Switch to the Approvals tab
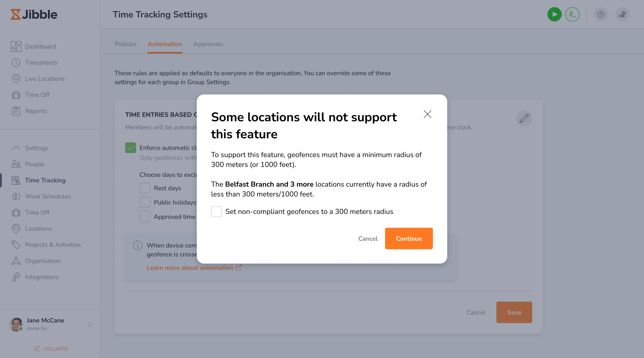The image size is (644, 358). click(x=208, y=44)
